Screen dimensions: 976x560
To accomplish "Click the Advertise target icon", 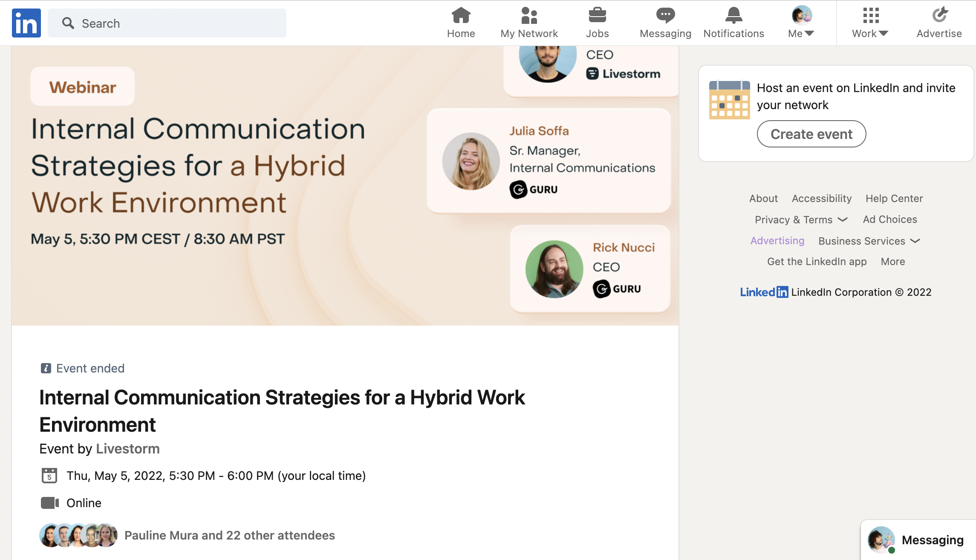I will click(x=939, y=15).
